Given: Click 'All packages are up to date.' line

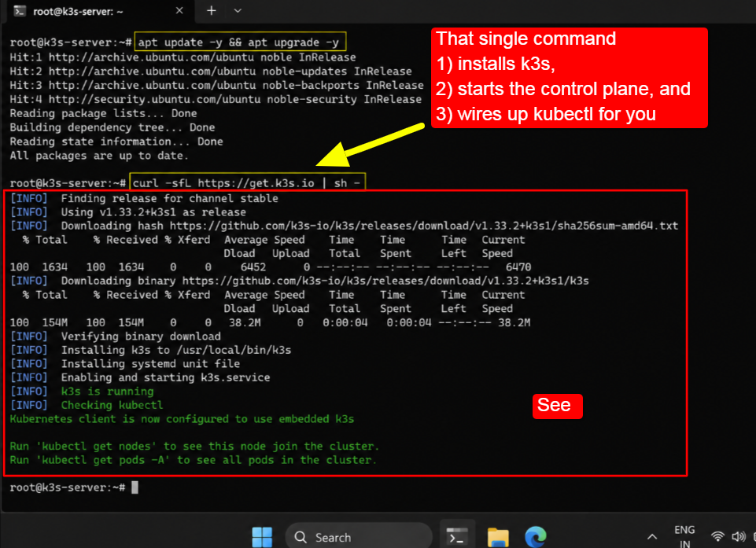Looking at the screenshot, I should click(99, 156).
